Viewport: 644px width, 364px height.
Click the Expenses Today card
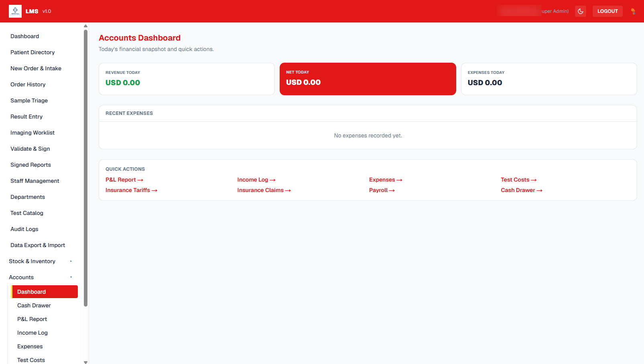(549, 79)
